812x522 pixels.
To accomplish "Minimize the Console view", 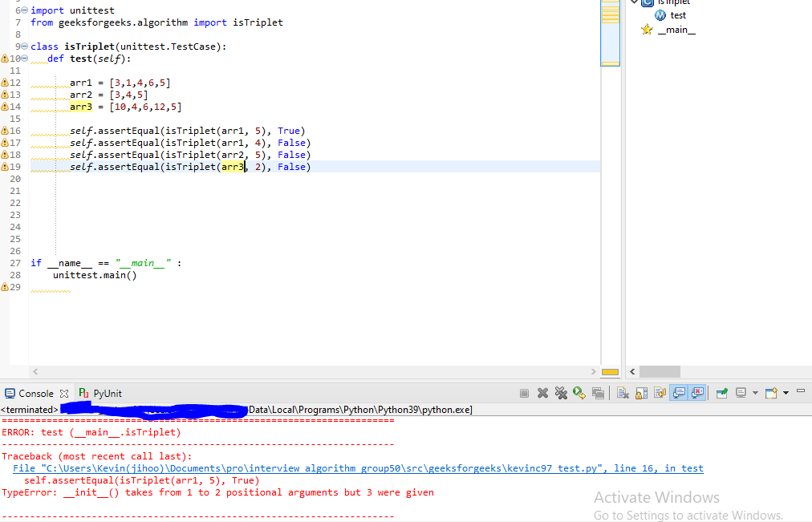I will (801, 391).
